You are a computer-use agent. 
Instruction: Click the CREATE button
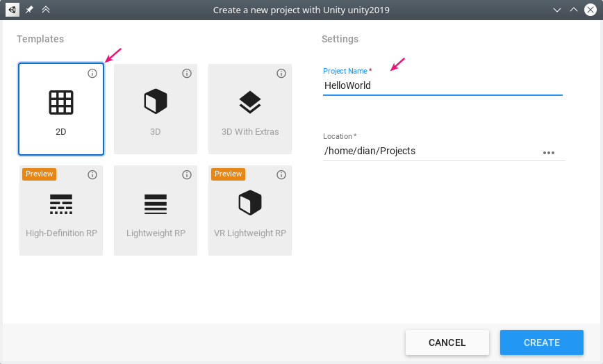(x=542, y=342)
